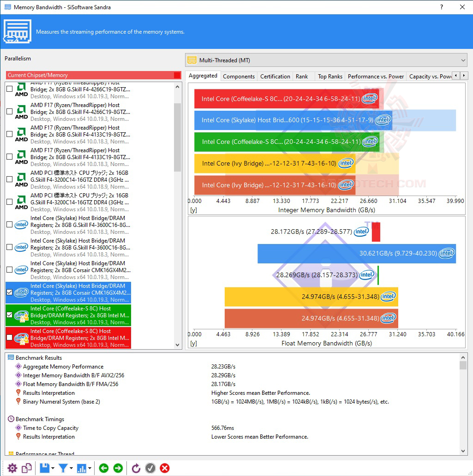The image size is (473, 476).
Task: Click the results pane scroll down arrow
Action: coord(463,451)
